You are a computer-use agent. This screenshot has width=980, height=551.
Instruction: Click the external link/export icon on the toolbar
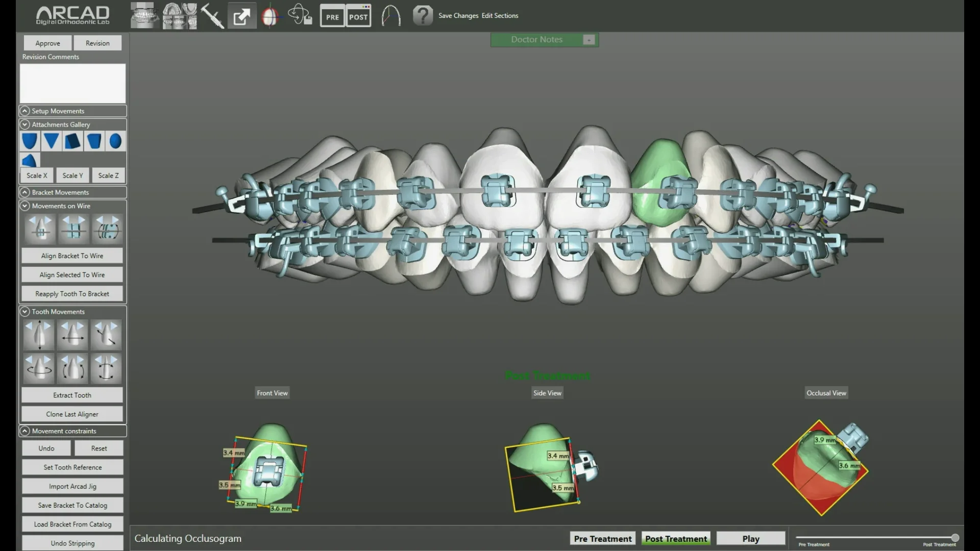pos(242,15)
